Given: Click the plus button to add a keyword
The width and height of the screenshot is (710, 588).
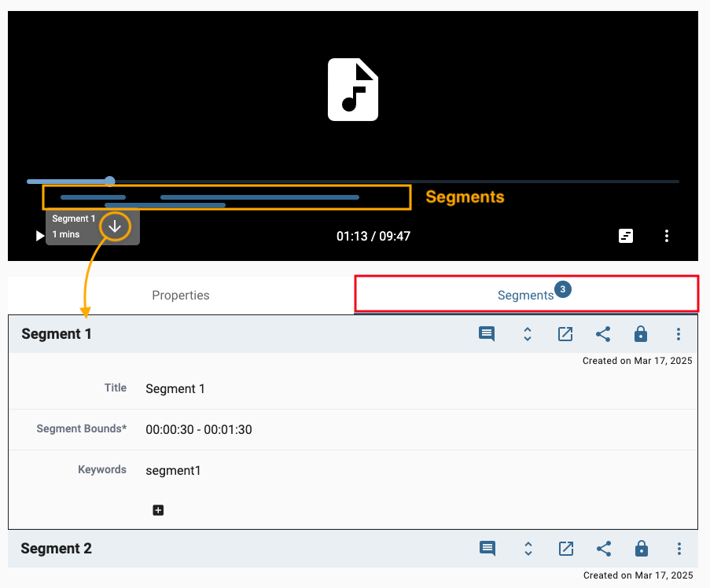Looking at the screenshot, I should [x=158, y=510].
